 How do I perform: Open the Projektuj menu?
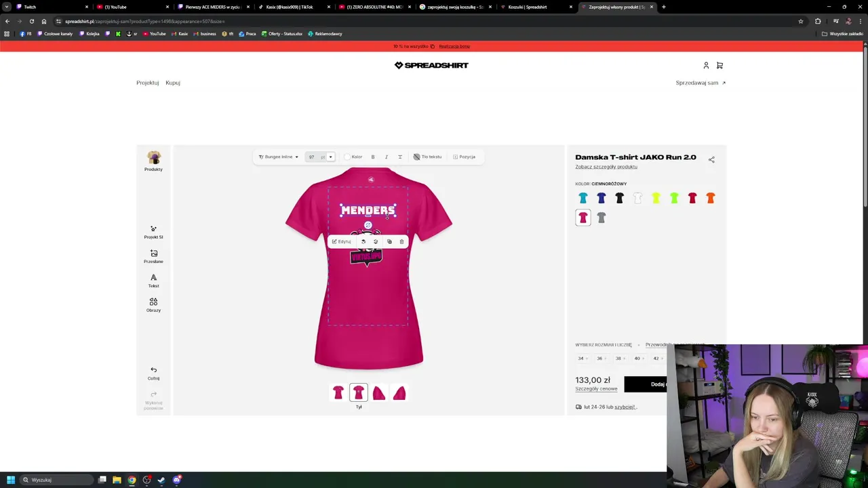click(x=147, y=83)
